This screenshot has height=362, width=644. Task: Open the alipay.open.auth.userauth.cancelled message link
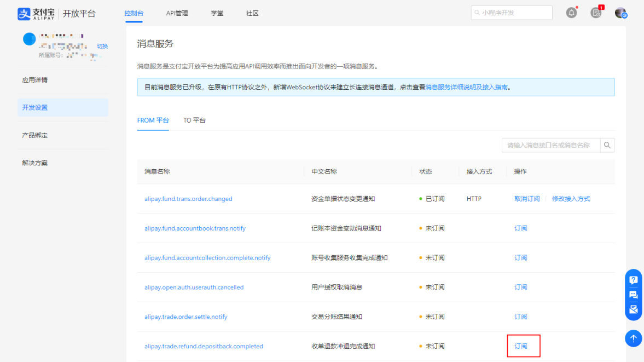[194, 287]
